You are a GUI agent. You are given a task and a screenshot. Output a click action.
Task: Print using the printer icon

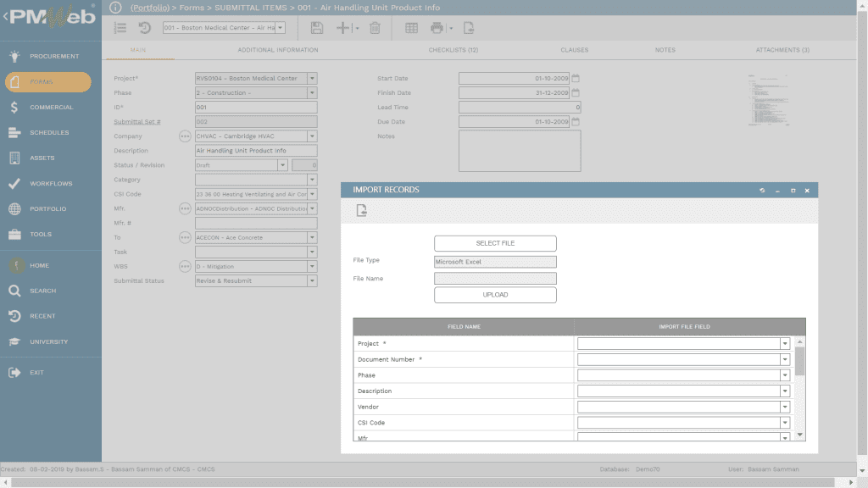pos(437,28)
